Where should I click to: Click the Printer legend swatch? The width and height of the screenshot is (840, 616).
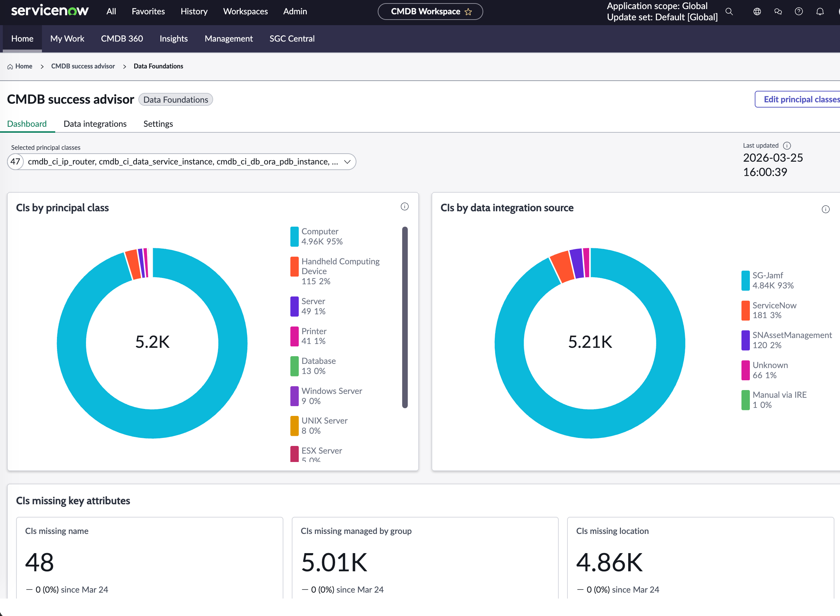click(294, 336)
